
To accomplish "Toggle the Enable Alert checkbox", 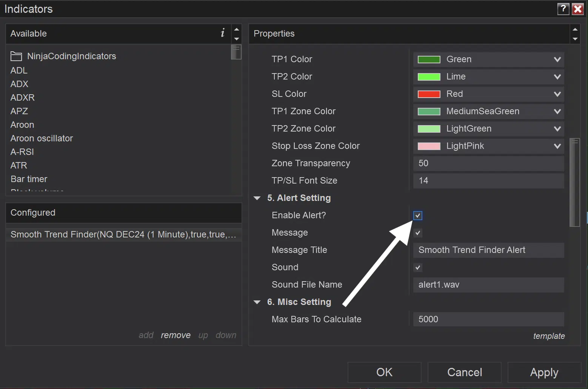I will [417, 216].
